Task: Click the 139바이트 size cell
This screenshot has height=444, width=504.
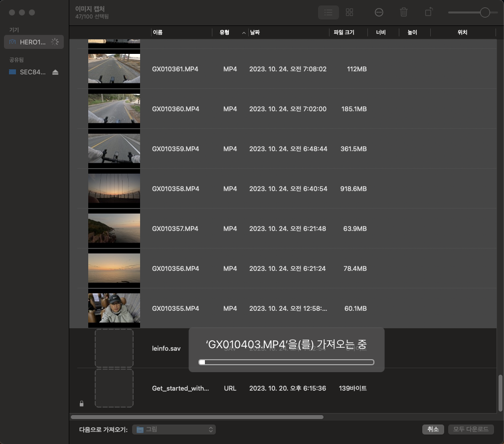Action: [x=352, y=388]
